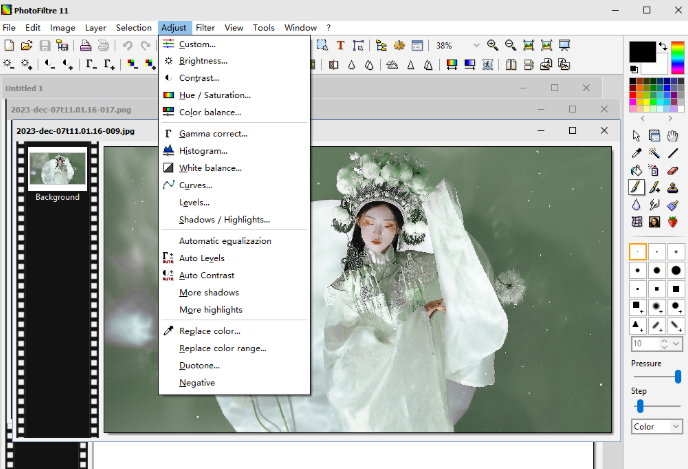688x469 pixels.
Task: Select the Line tool in the palette
Action: [673, 153]
